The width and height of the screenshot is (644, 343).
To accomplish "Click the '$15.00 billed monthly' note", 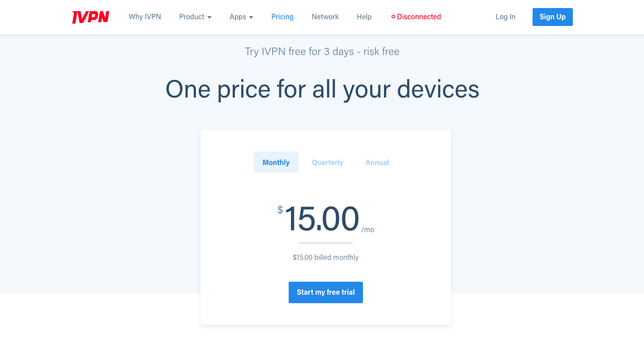I will click(326, 257).
